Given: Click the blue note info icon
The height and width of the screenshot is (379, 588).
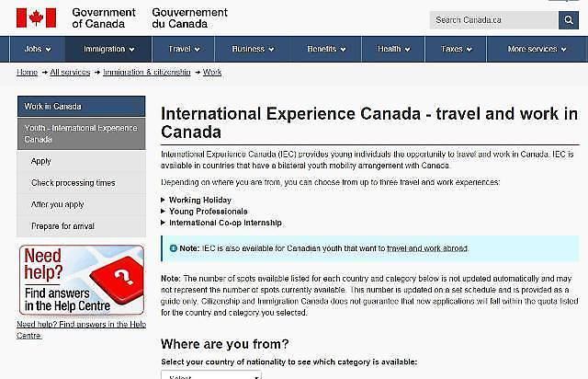Looking at the screenshot, I should (x=172, y=248).
